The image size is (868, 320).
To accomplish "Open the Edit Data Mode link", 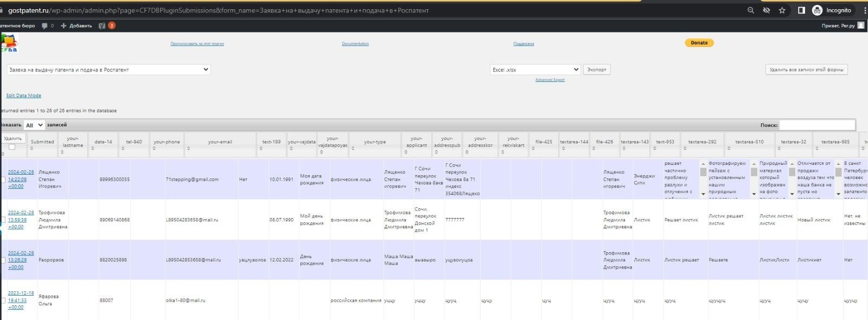I will pos(23,95).
